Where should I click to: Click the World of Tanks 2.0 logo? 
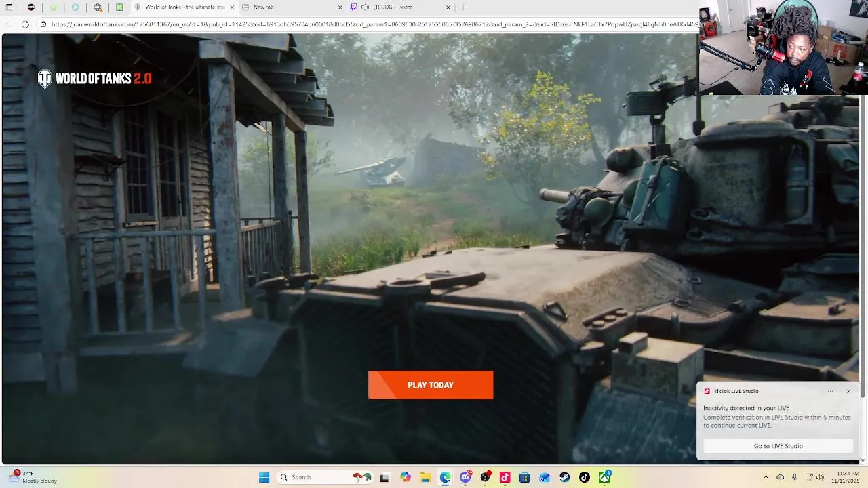click(95, 79)
